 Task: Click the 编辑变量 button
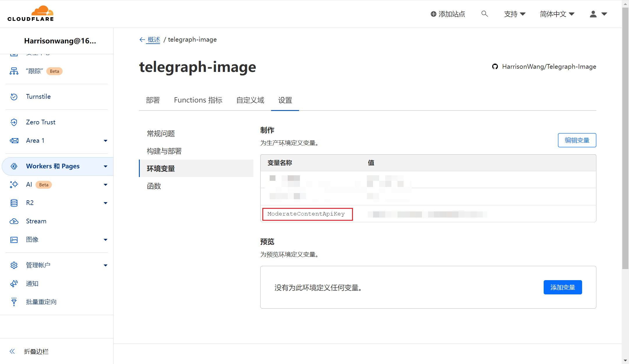tap(577, 140)
